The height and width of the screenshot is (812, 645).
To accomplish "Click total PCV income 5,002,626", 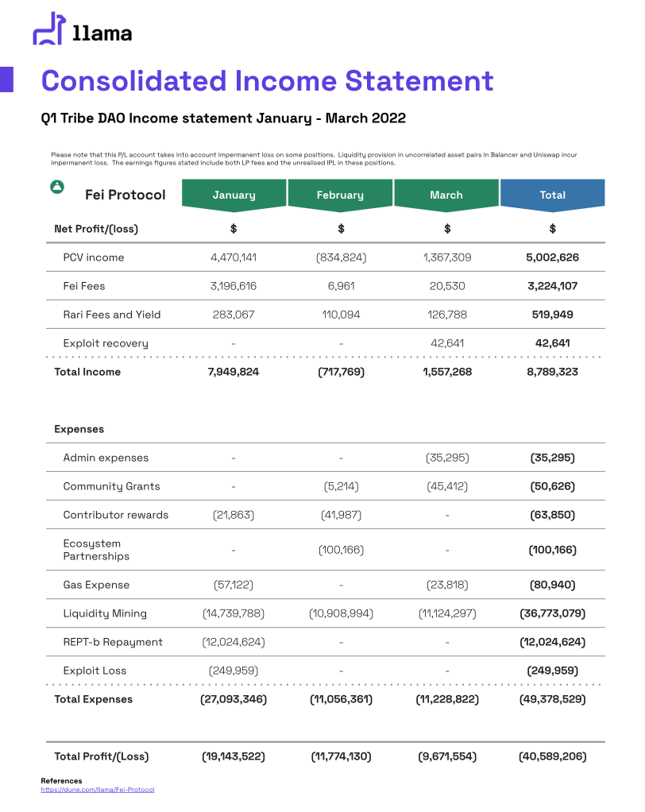I will click(x=552, y=257).
